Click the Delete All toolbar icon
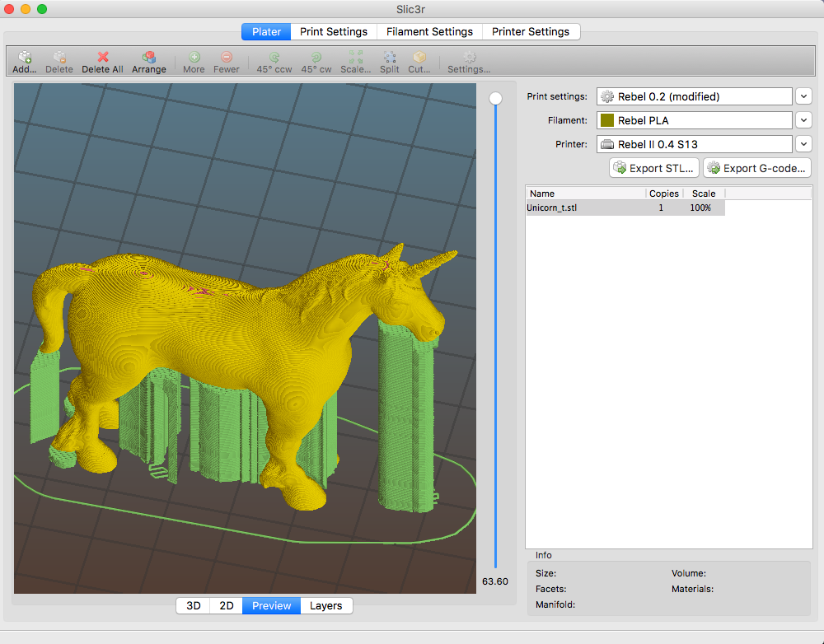 (x=103, y=58)
